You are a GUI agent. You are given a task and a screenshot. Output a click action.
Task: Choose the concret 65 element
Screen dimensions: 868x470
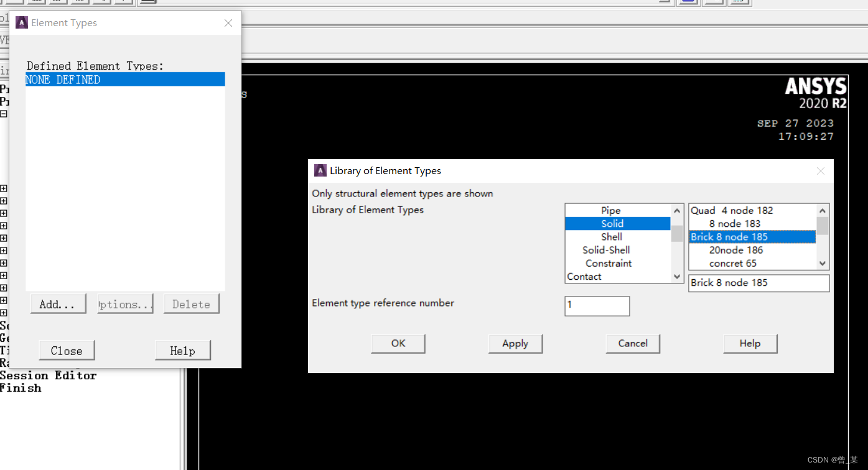coord(732,263)
